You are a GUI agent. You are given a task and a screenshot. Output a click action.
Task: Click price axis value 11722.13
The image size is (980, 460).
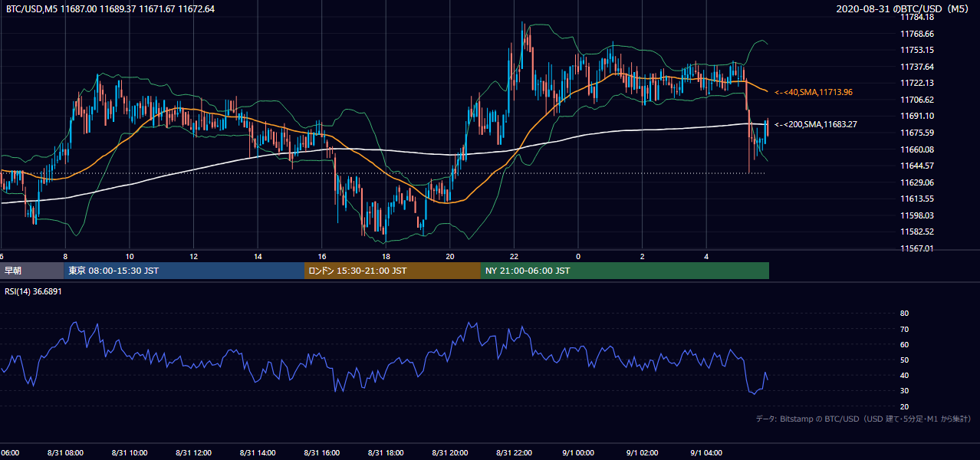tap(916, 83)
